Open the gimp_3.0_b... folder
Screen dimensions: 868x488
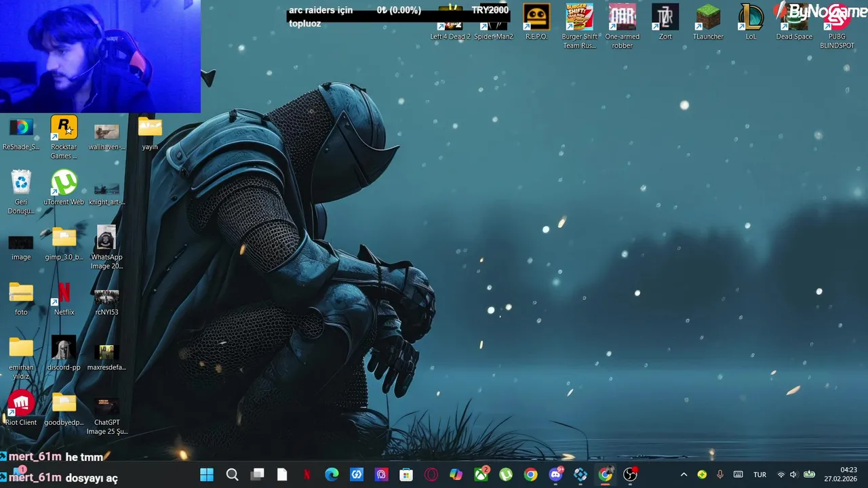tap(64, 243)
